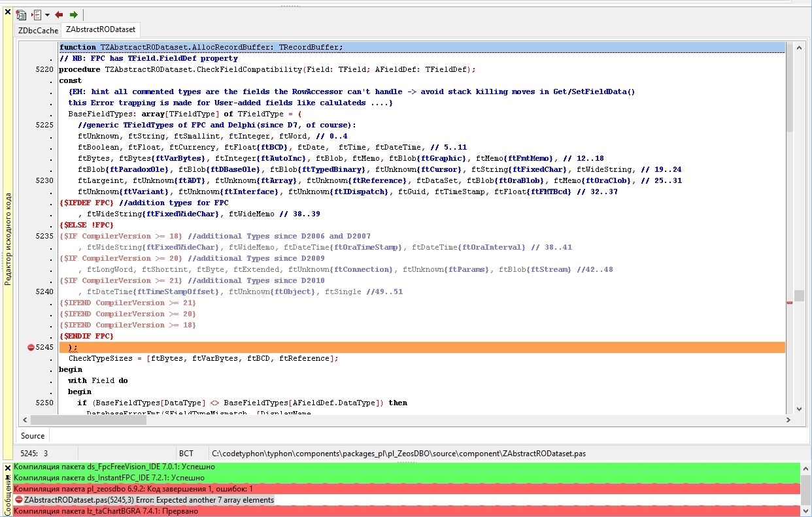Click the red error marker on line 5245
Image resolution: width=812 pixels, height=517 pixels.
point(31,347)
